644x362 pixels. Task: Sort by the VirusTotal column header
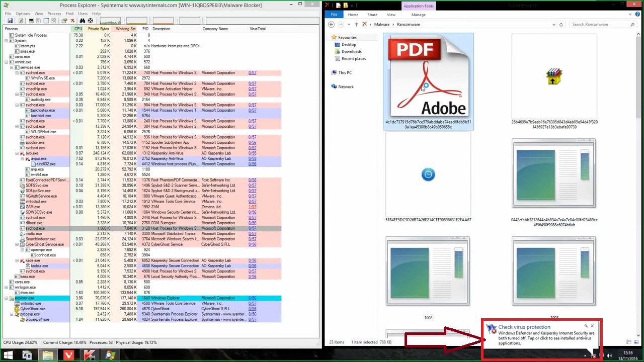pyautogui.click(x=258, y=29)
